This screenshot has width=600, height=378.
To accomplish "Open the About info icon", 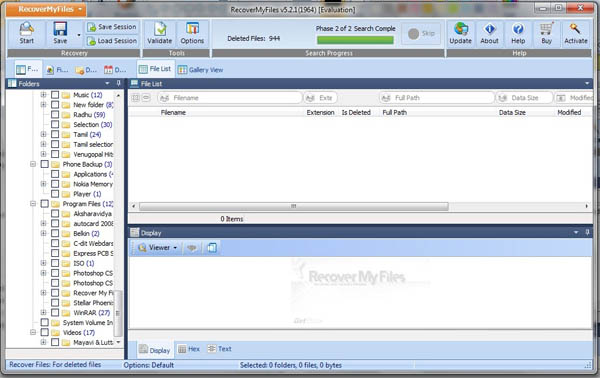I will tap(489, 29).
